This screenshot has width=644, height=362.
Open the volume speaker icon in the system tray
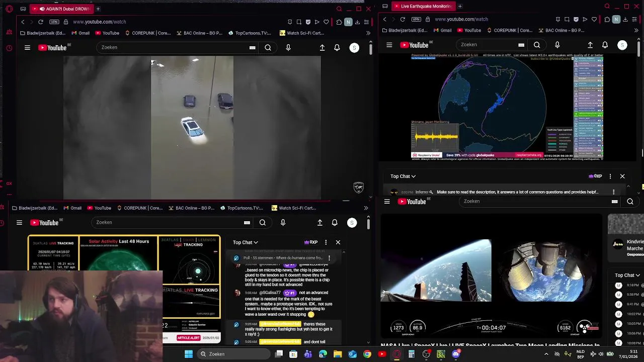pyautogui.click(x=601, y=354)
